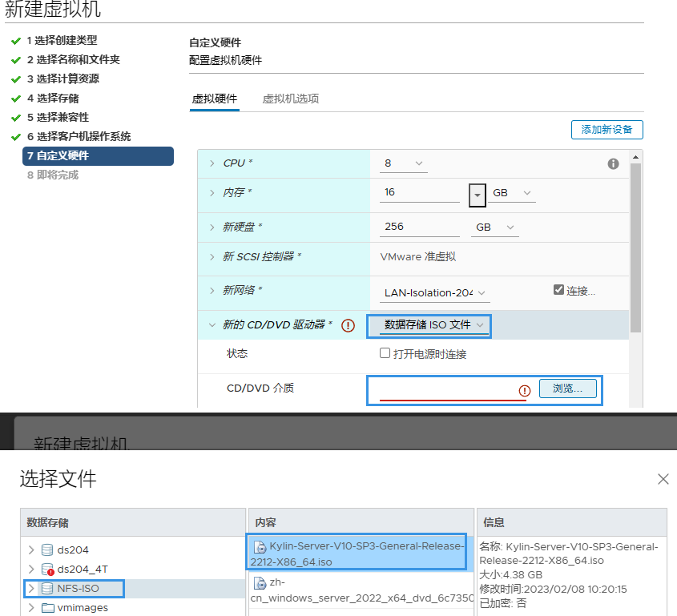677x616 pixels.
Task: Click the Add New Device button
Action: pos(606,130)
